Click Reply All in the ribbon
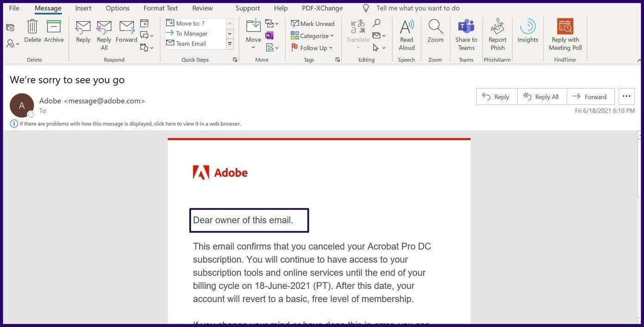Viewport: 644px width, 327px height. click(104, 35)
